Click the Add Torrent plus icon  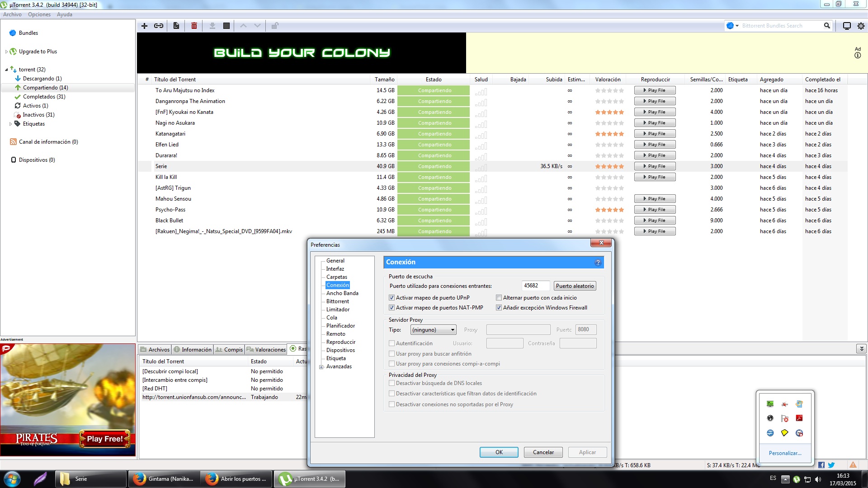(x=144, y=26)
